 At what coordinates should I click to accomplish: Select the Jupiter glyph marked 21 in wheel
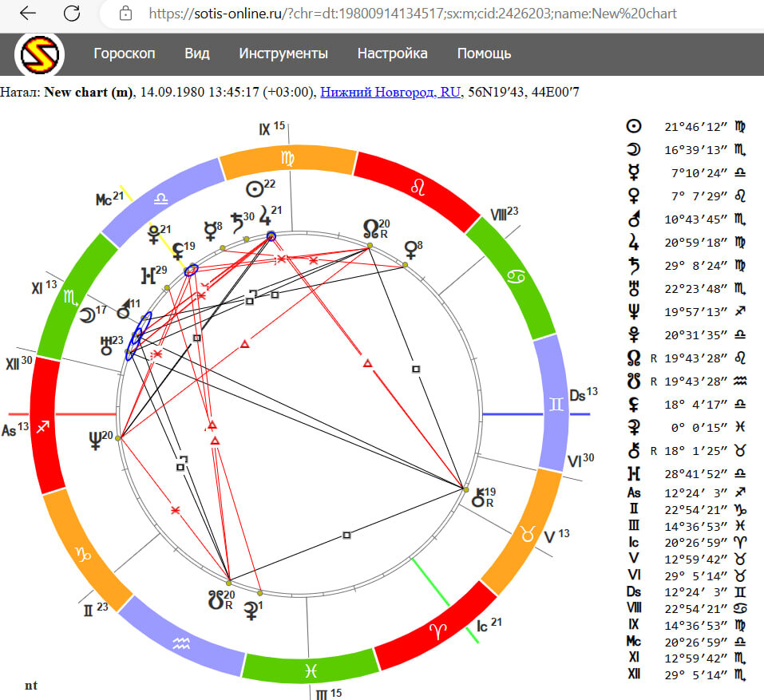(264, 216)
